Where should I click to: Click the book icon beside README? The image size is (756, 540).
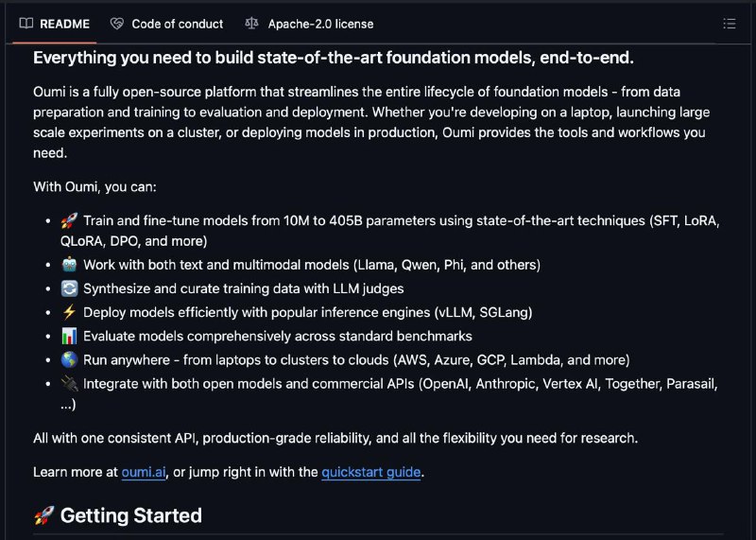point(26,23)
